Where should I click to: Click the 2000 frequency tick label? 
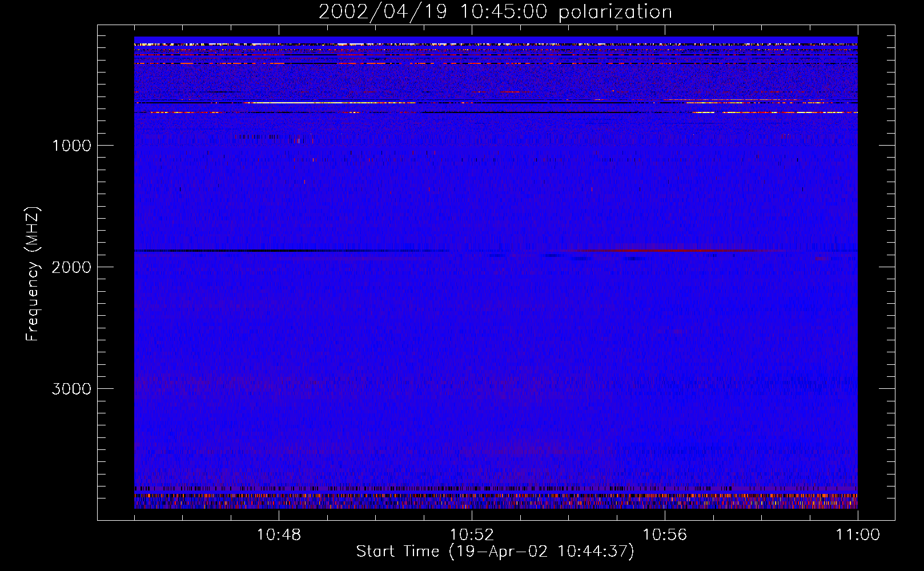coord(71,267)
